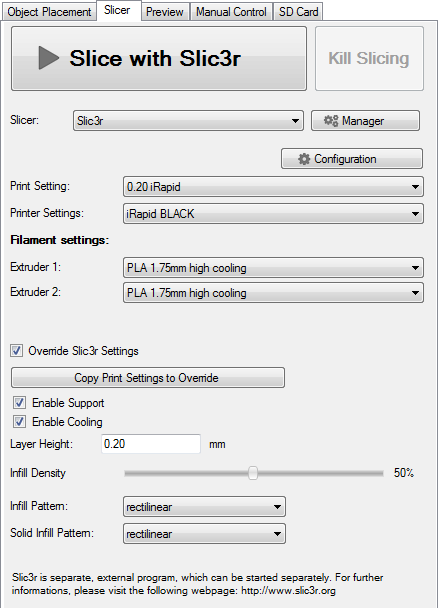The width and height of the screenshot is (438, 608).
Task: Switch to the Preview tab
Action: [165, 12]
